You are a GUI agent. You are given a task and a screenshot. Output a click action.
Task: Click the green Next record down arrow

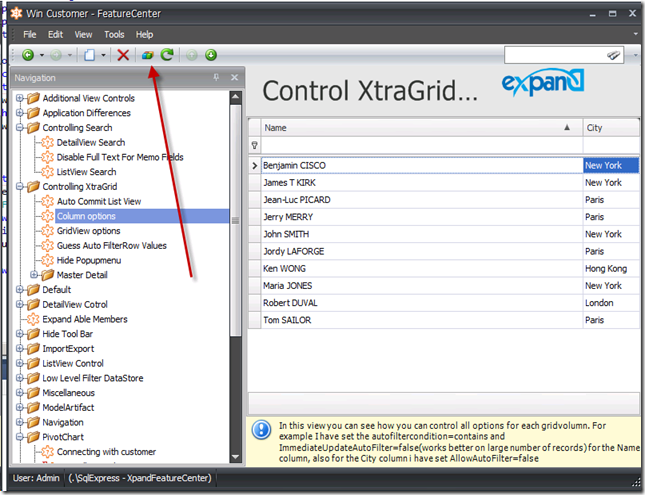click(211, 55)
